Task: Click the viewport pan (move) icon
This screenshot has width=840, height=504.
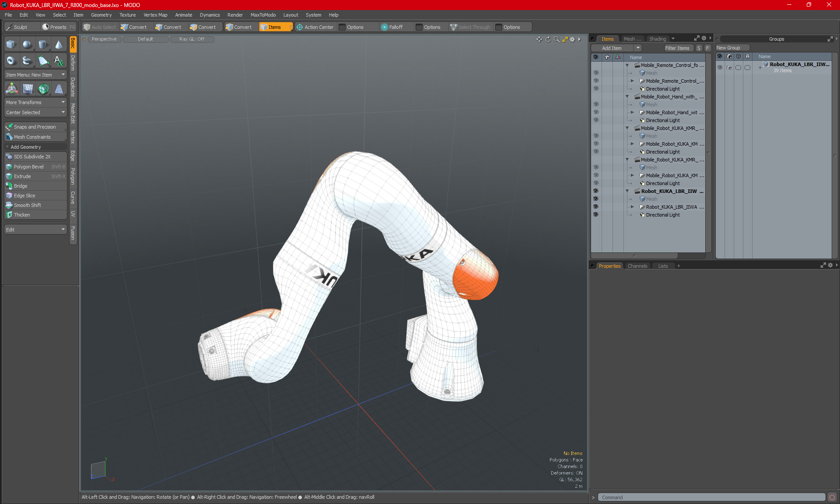Action: click(539, 39)
